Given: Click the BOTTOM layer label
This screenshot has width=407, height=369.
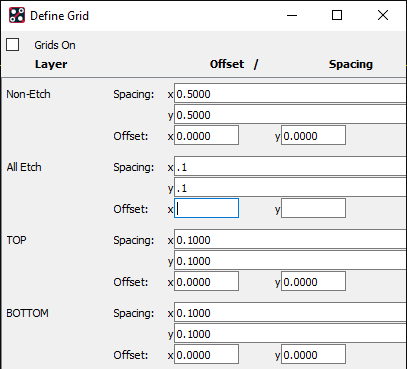Looking at the screenshot, I should click(27, 313).
